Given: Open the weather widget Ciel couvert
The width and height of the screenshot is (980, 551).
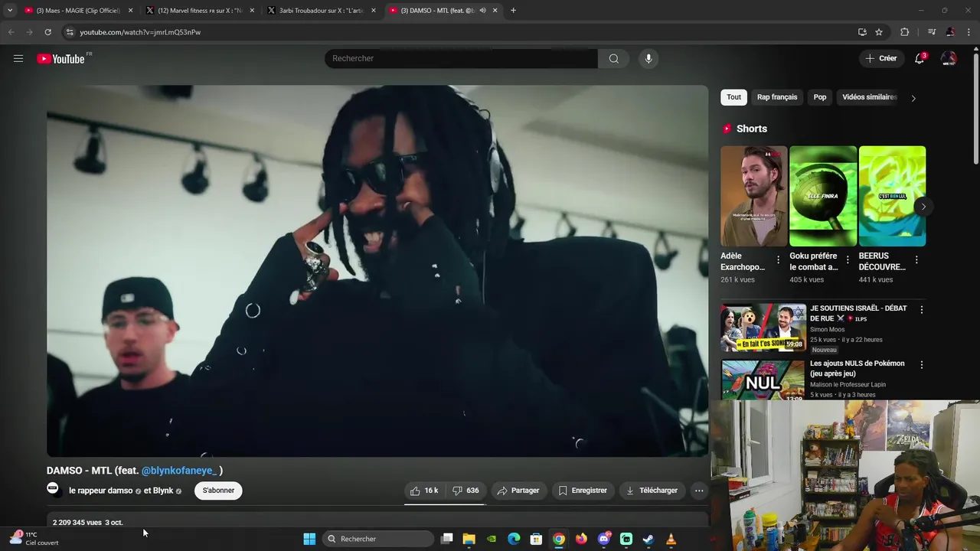Looking at the screenshot, I should point(34,539).
